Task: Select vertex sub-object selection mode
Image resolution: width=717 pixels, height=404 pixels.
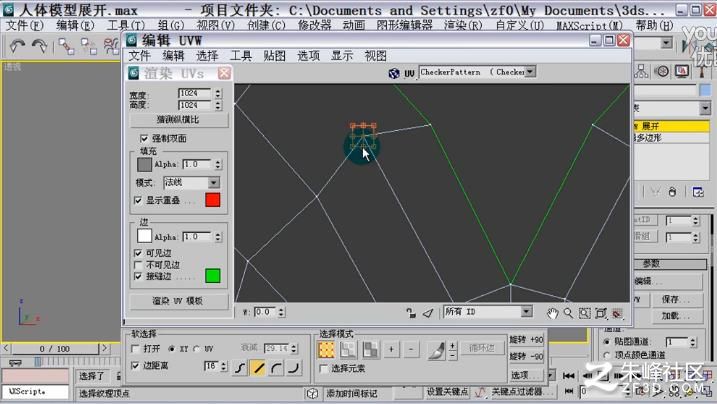Action: tap(326, 350)
